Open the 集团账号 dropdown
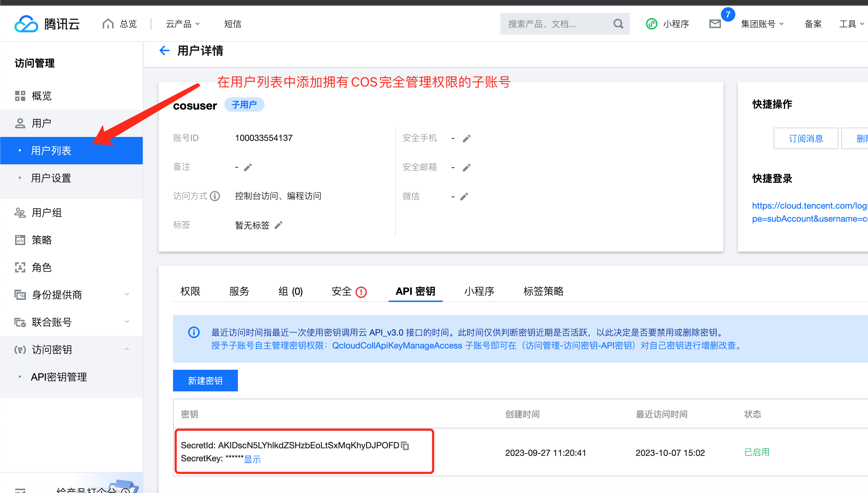 coord(762,24)
